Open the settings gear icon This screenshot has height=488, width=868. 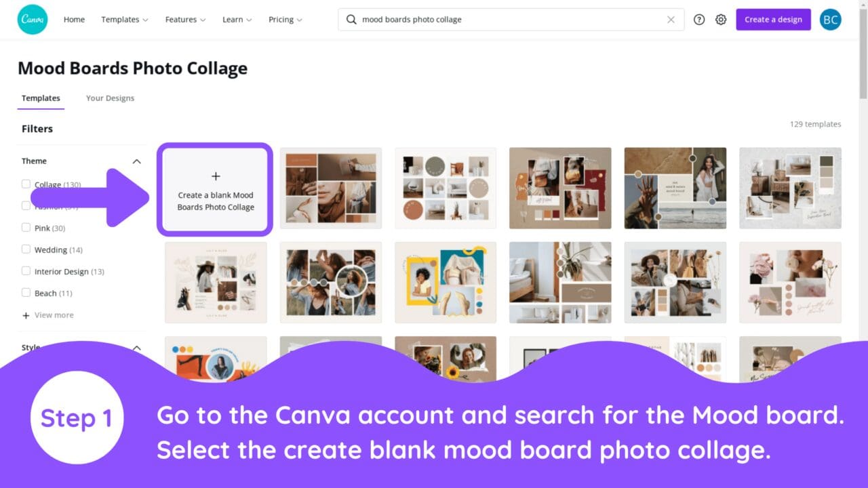tap(721, 20)
